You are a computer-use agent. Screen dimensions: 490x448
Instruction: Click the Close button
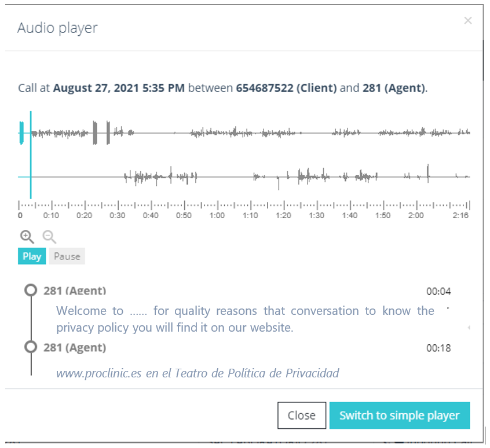point(302,415)
